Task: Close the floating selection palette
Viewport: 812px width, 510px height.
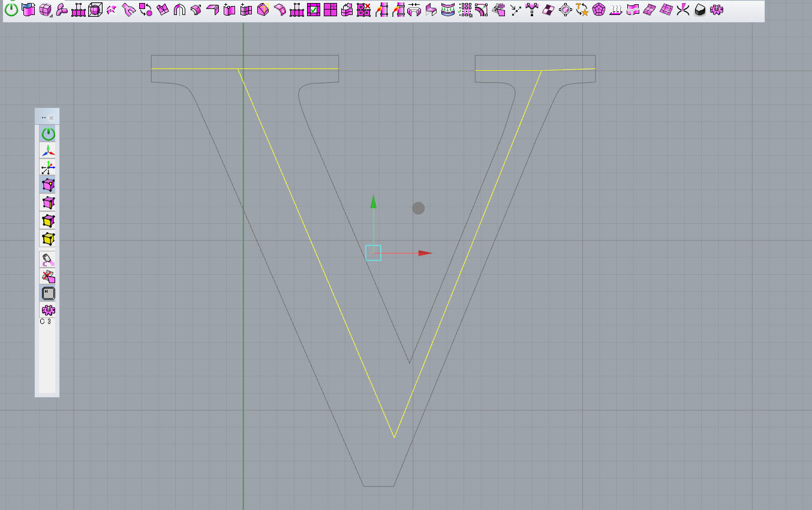Action: point(52,118)
